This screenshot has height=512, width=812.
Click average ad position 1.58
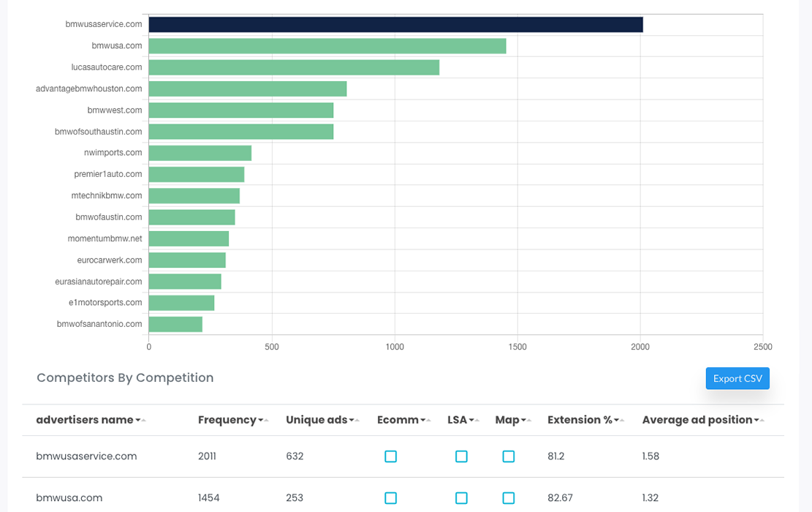point(650,456)
